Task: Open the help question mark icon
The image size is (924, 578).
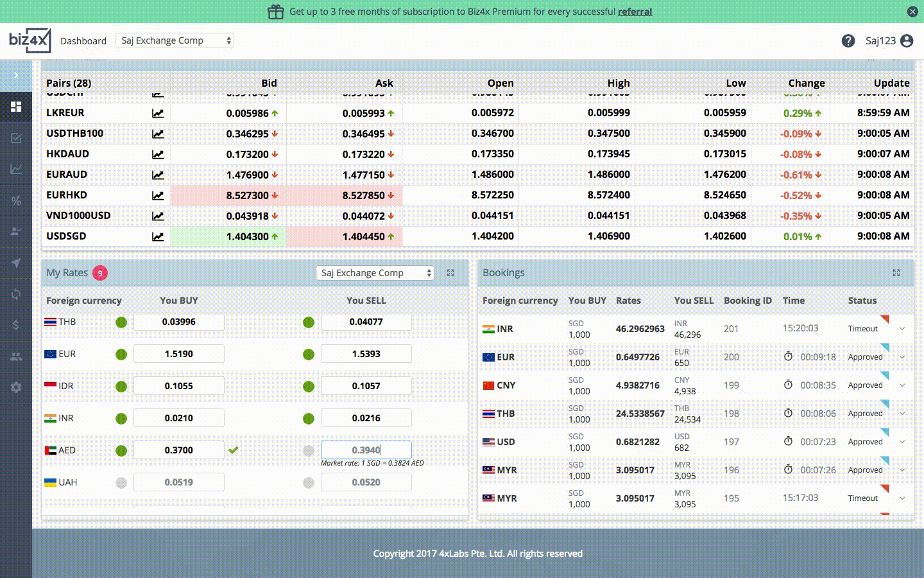Action: [x=848, y=41]
